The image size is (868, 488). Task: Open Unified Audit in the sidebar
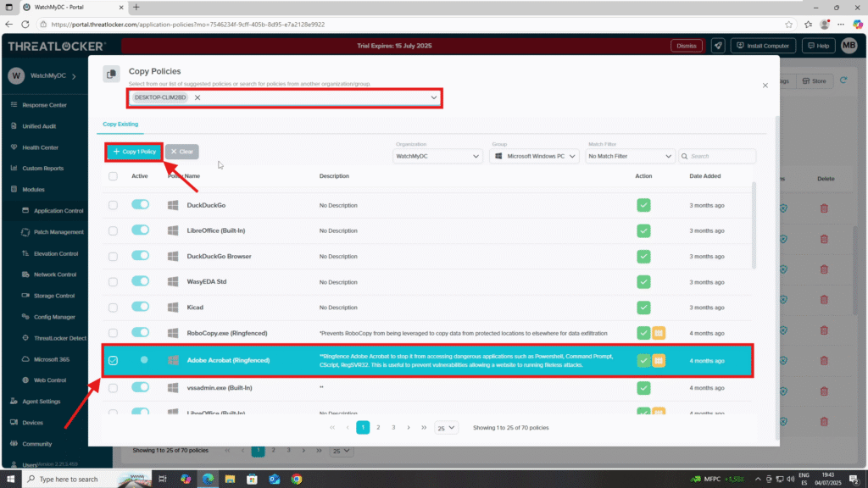coord(39,126)
